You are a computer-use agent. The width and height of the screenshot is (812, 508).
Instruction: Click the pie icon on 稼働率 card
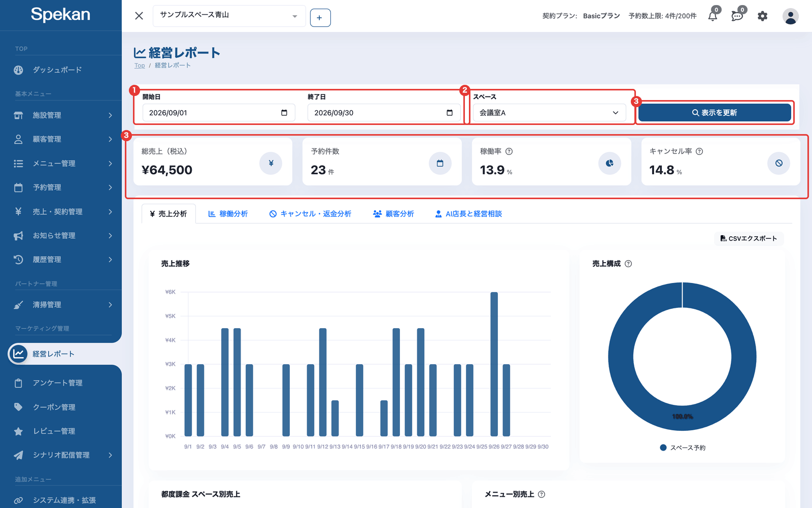610,163
